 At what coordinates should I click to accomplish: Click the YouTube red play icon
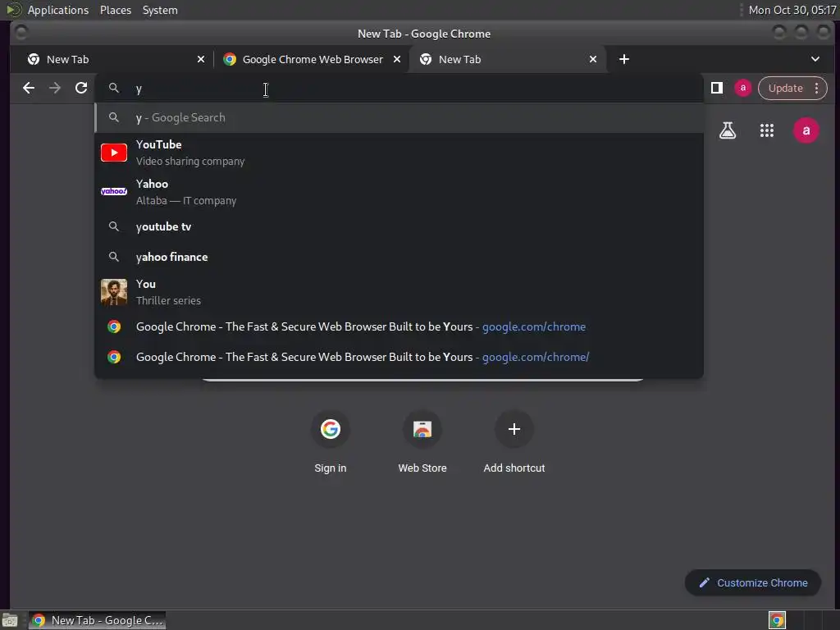(x=114, y=153)
